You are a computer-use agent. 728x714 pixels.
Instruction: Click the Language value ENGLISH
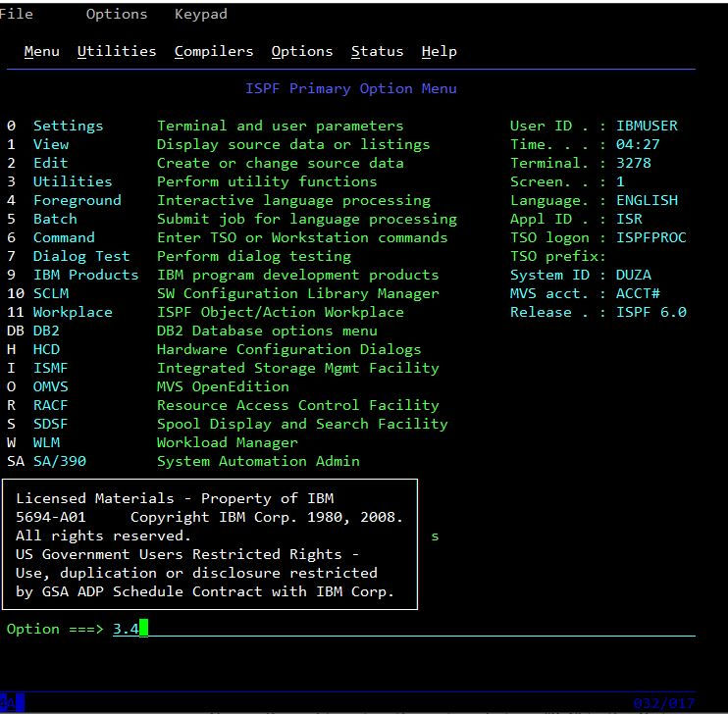coord(647,200)
